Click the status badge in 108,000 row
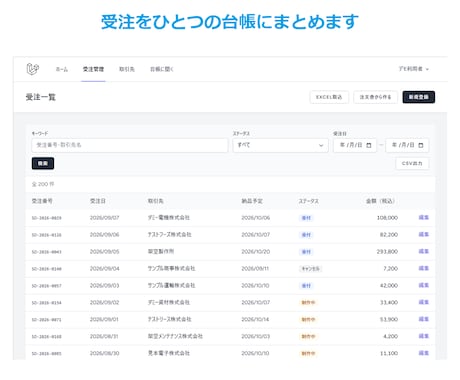The image size is (460, 380). click(306, 218)
